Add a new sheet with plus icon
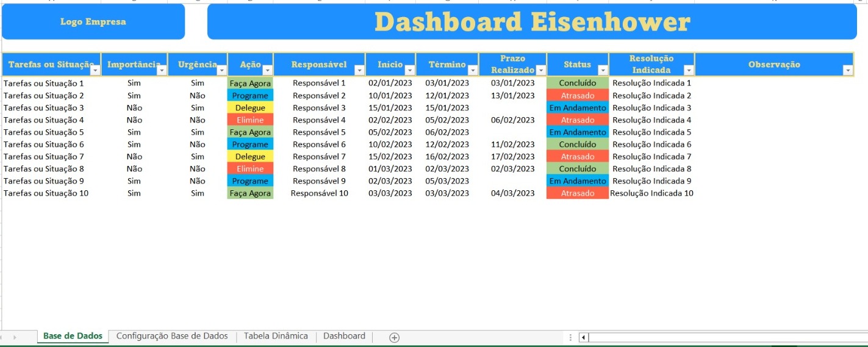The width and height of the screenshot is (868, 347). coord(394,337)
